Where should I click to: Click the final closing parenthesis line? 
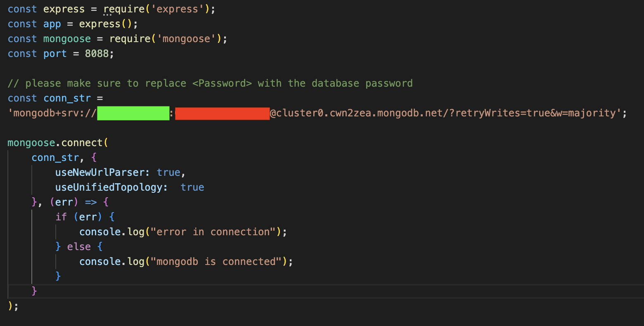[13, 306]
